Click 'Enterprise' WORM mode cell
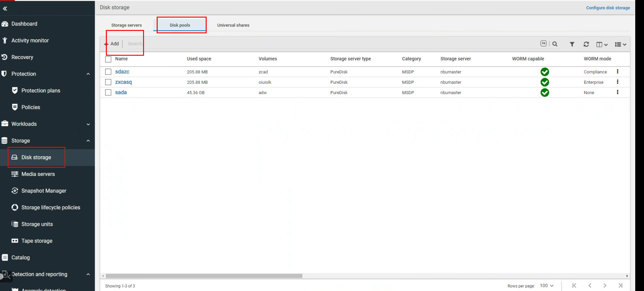This screenshot has height=291, width=644. [x=593, y=82]
